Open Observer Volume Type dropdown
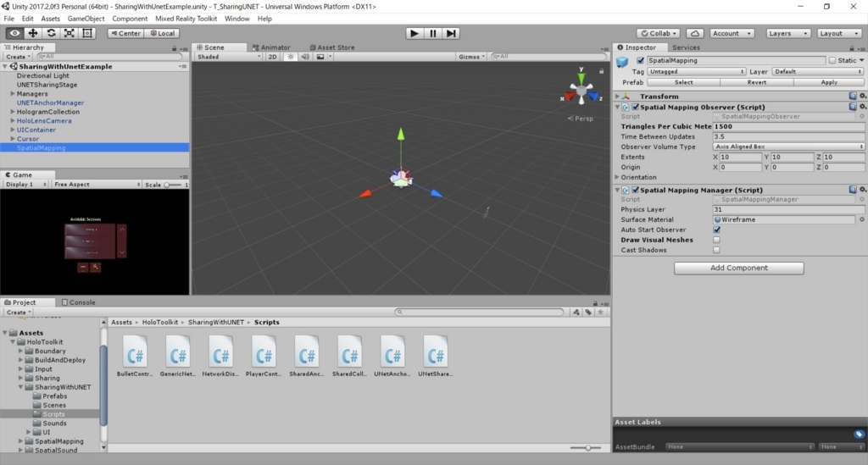The height and width of the screenshot is (465, 868). click(789, 147)
